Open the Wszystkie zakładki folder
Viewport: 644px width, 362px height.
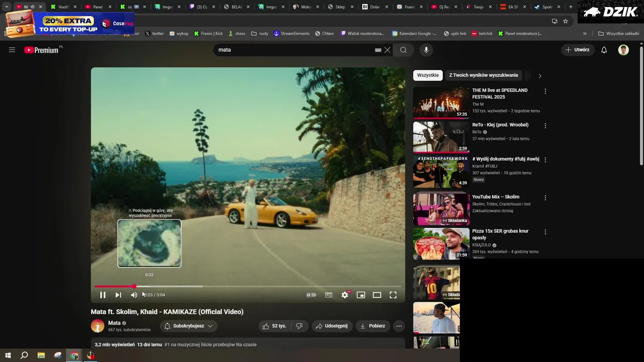pyautogui.click(x=619, y=34)
